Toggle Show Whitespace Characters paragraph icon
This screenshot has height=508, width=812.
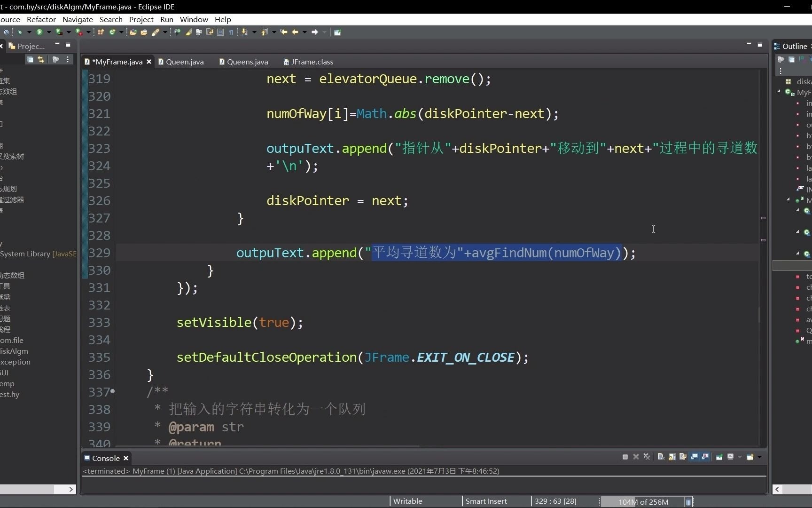coord(231,32)
